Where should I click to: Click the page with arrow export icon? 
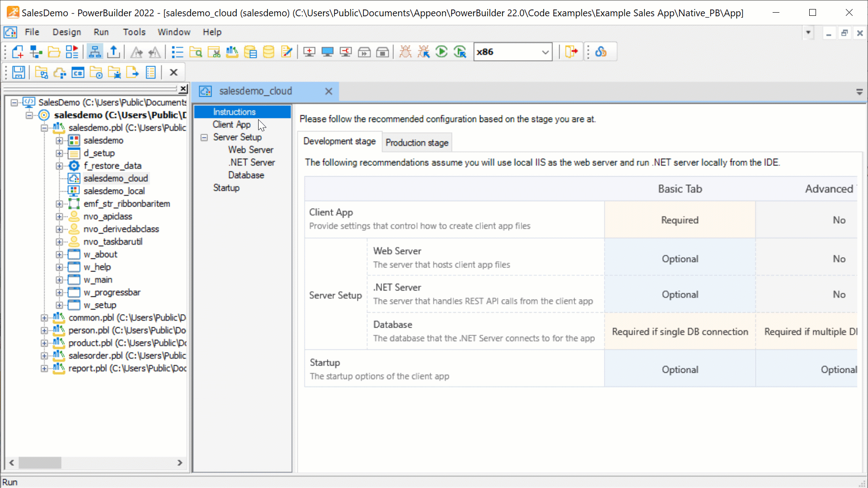(x=132, y=72)
